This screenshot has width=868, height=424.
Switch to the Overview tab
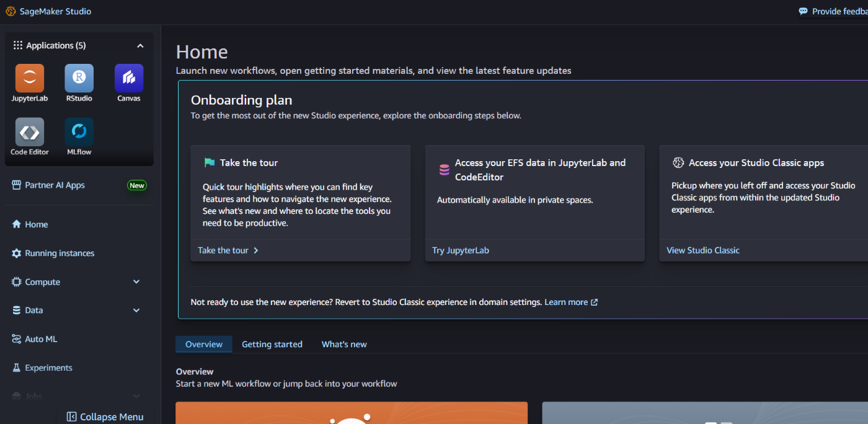coord(204,344)
